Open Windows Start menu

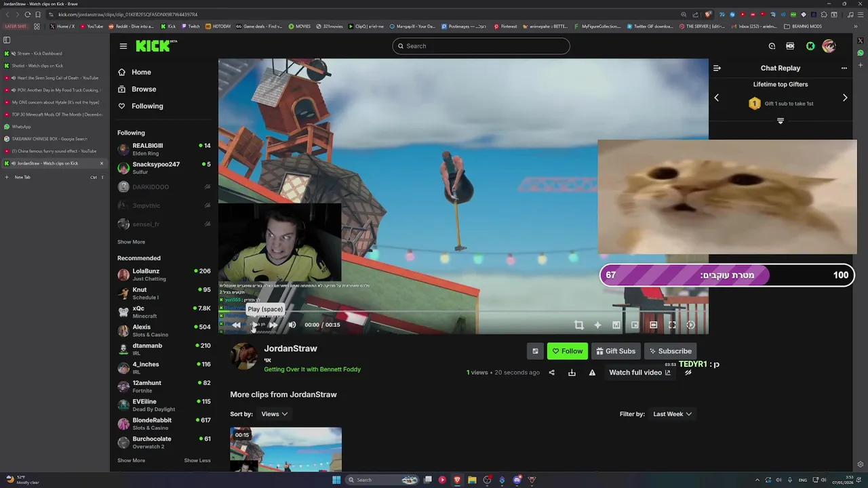coord(336,480)
